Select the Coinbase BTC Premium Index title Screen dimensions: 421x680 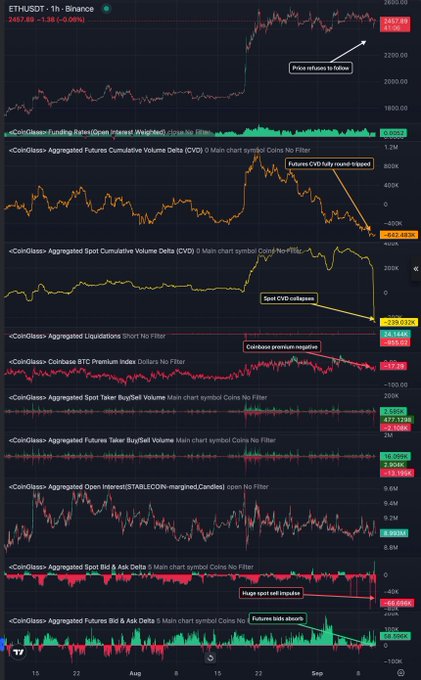coord(72,362)
